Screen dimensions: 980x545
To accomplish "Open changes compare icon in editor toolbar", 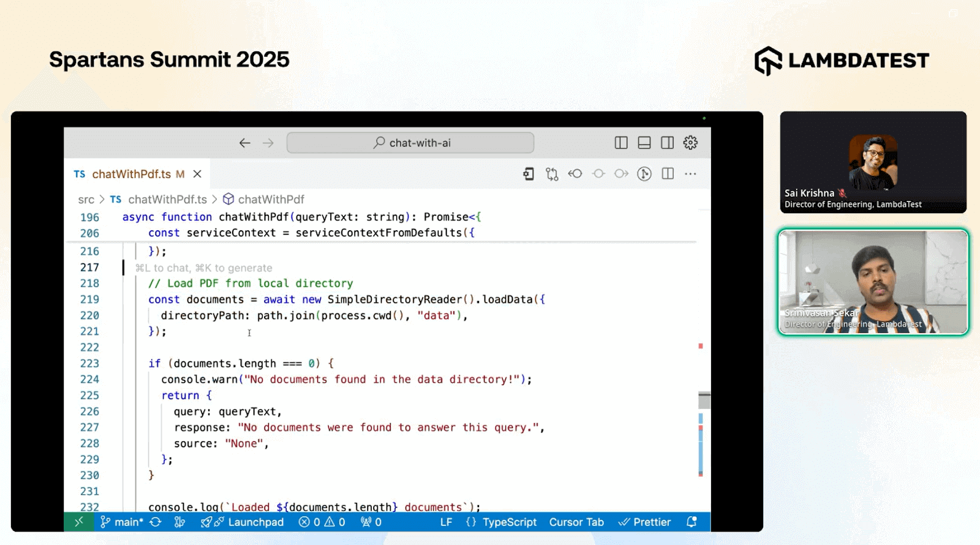I will coord(552,174).
